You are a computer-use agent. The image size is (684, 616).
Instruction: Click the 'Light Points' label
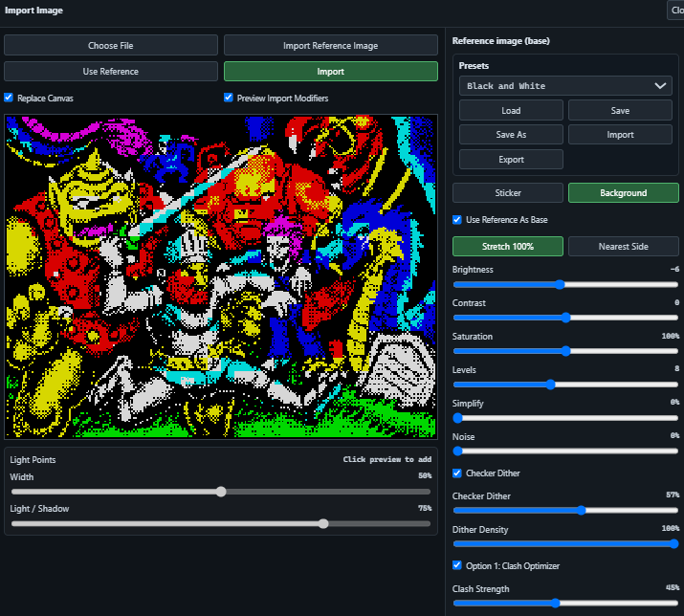(33, 460)
